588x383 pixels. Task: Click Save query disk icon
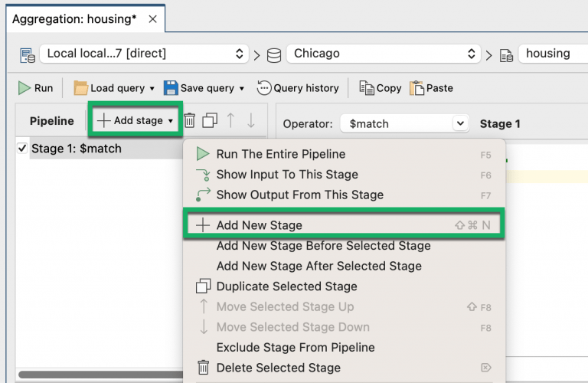pyautogui.click(x=170, y=88)
